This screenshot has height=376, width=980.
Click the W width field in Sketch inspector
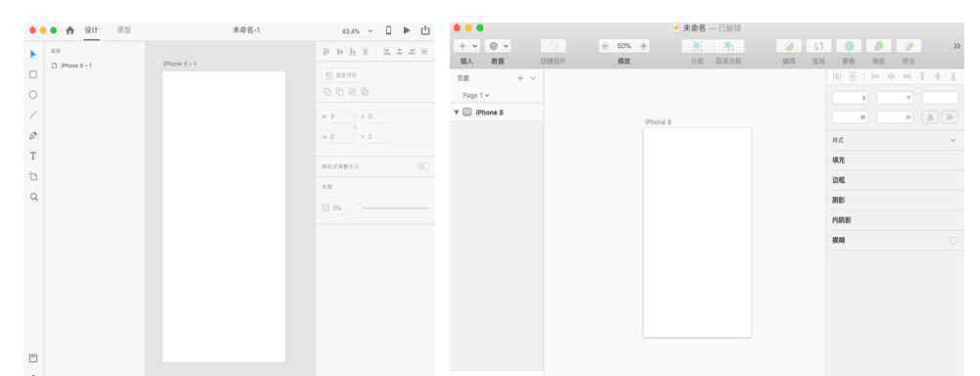point(851,117)
